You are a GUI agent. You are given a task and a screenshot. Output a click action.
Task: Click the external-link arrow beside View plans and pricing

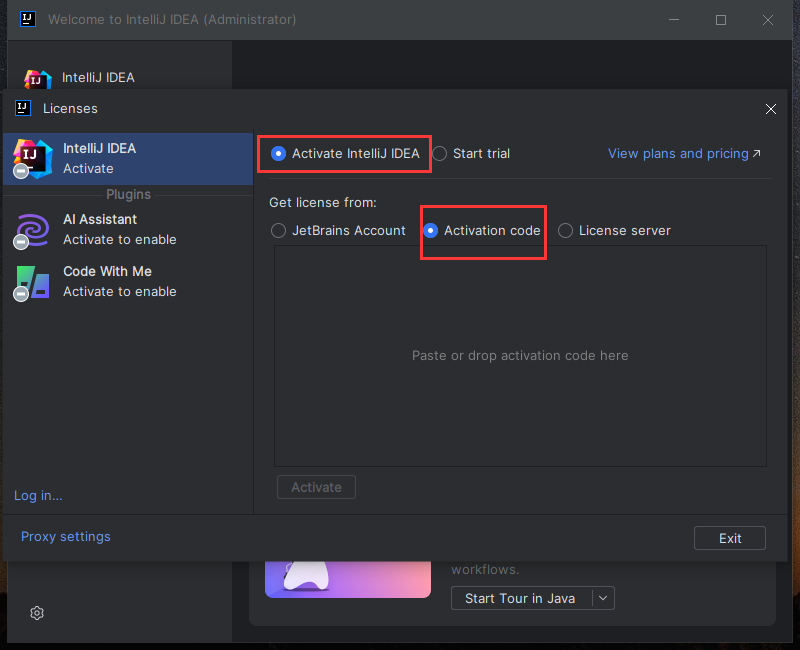click(755, 153)
